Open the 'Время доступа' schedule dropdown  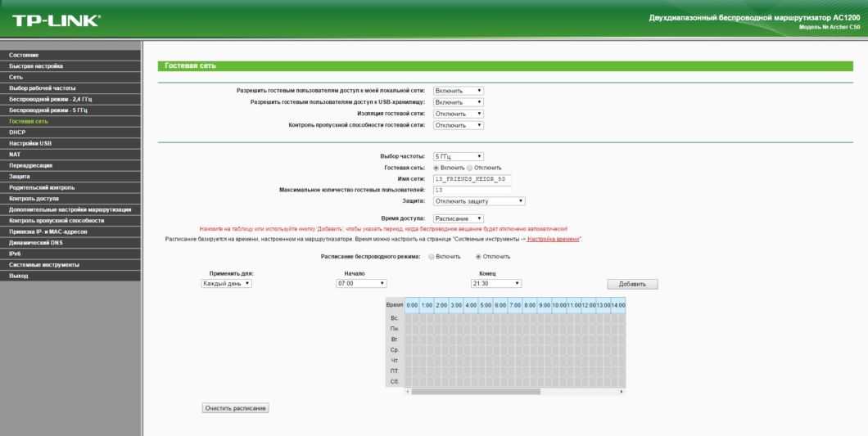[458, 218]
